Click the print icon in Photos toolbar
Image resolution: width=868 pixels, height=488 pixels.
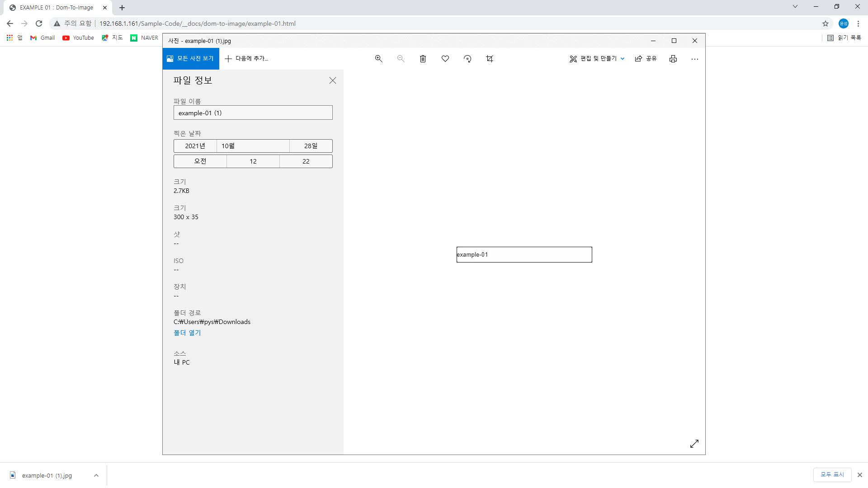pyautogui.click(x=673, y=59)
